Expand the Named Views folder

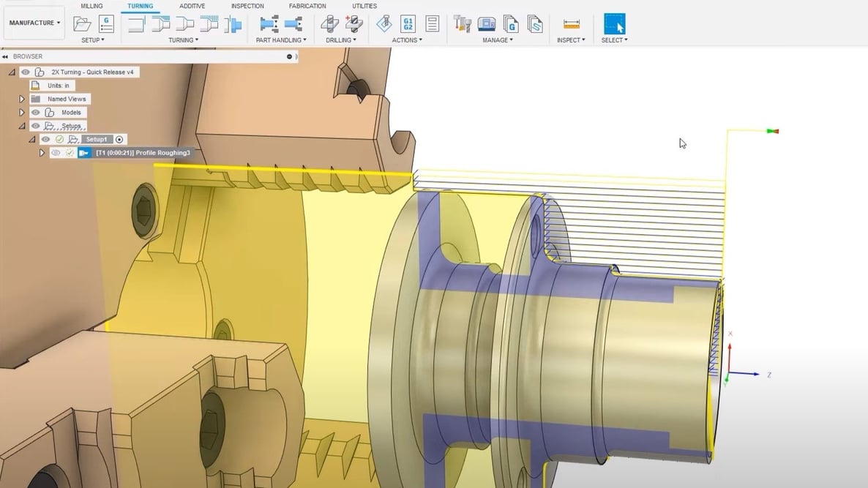tap(21, 98)
